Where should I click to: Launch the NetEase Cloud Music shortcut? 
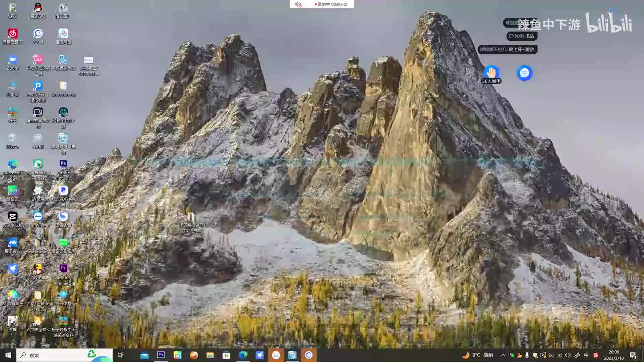[x=13, y=36]
